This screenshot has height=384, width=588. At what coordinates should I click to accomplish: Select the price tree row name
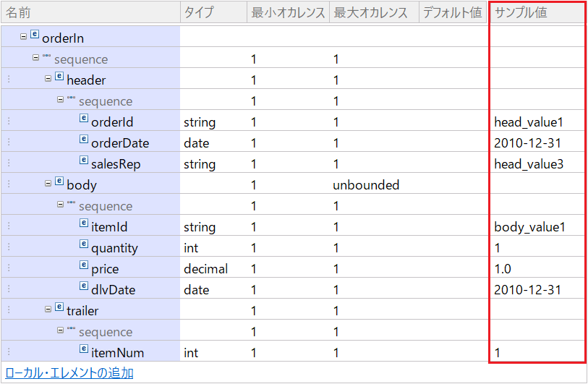click(105, 269)
